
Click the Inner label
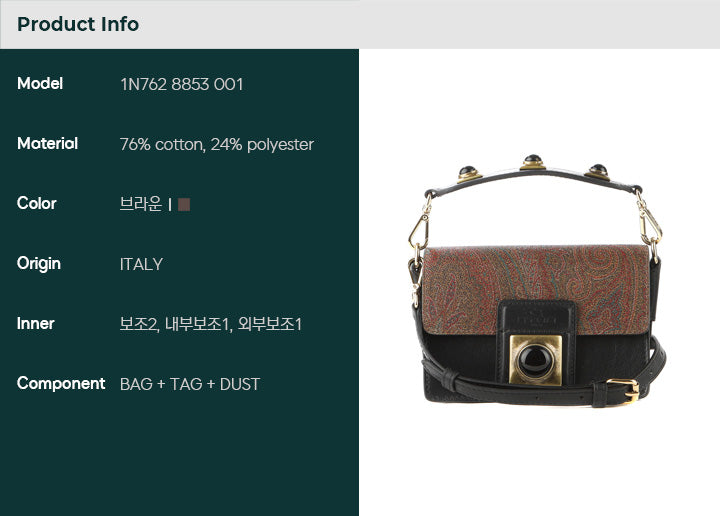[36, 324]
